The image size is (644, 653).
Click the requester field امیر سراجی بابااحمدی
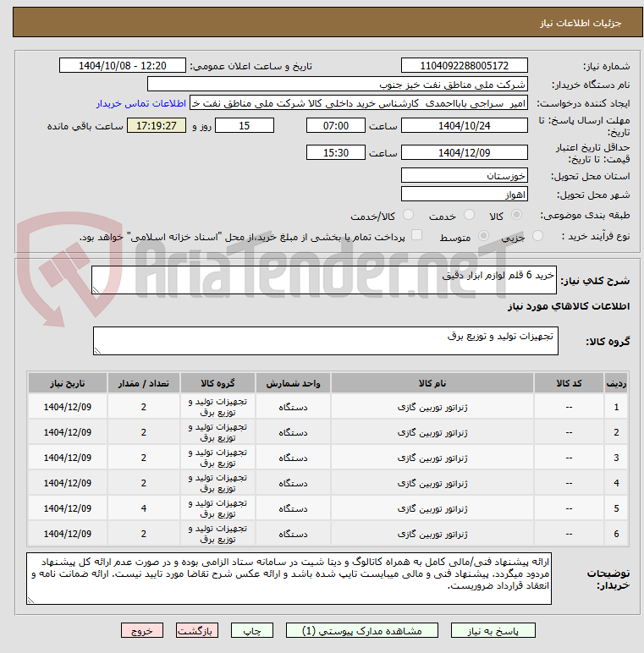coord(359,103)
